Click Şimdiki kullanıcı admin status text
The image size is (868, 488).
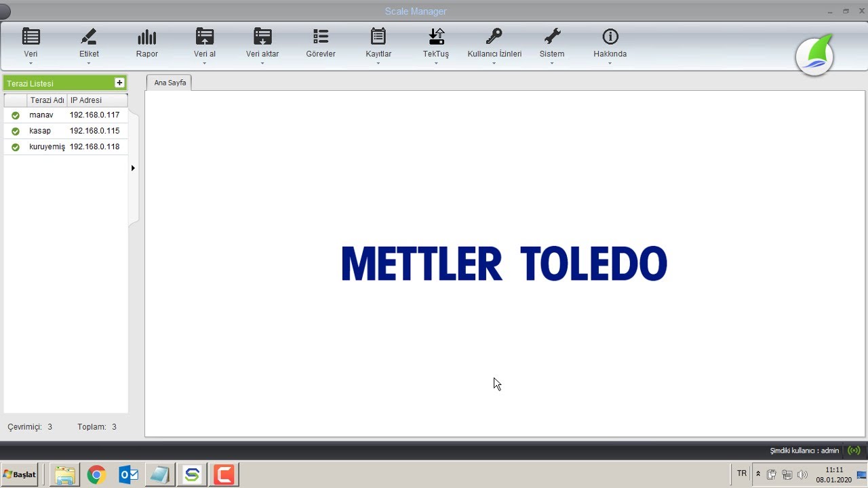pyautogui.click(x=804, y=451)
